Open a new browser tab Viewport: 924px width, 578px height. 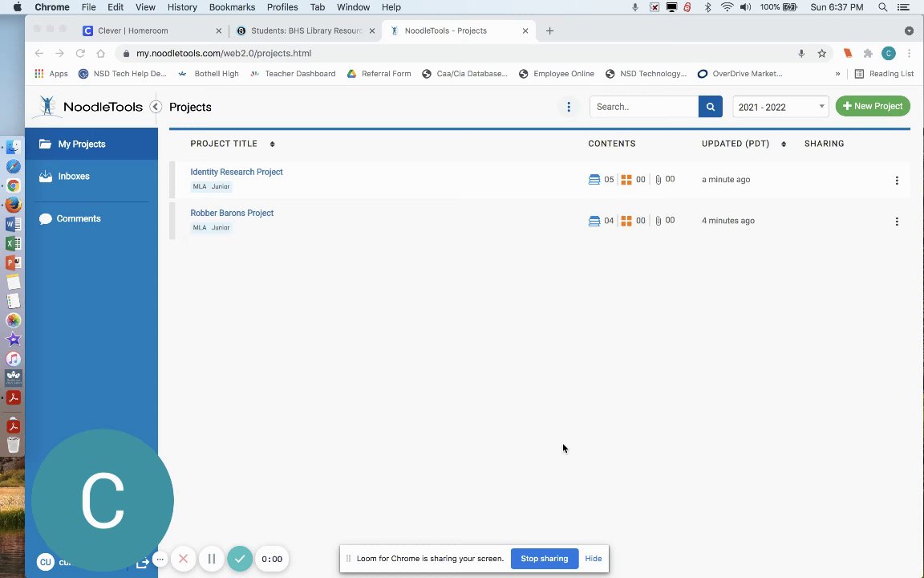click(549, 31)
